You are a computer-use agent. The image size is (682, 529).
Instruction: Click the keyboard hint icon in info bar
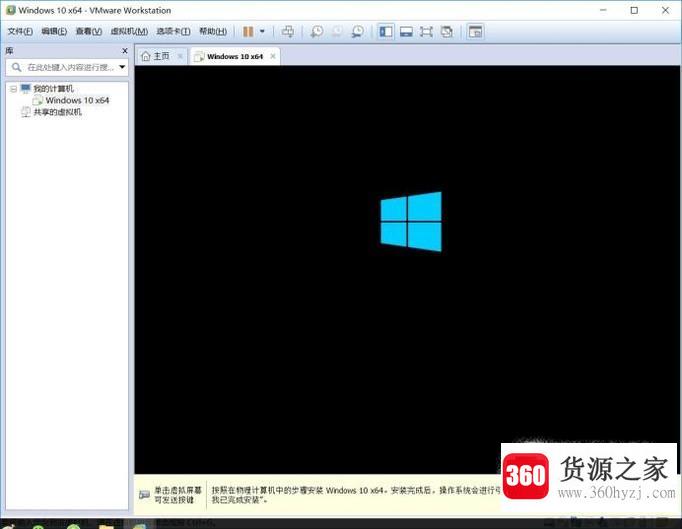click(x=144, y=495)
